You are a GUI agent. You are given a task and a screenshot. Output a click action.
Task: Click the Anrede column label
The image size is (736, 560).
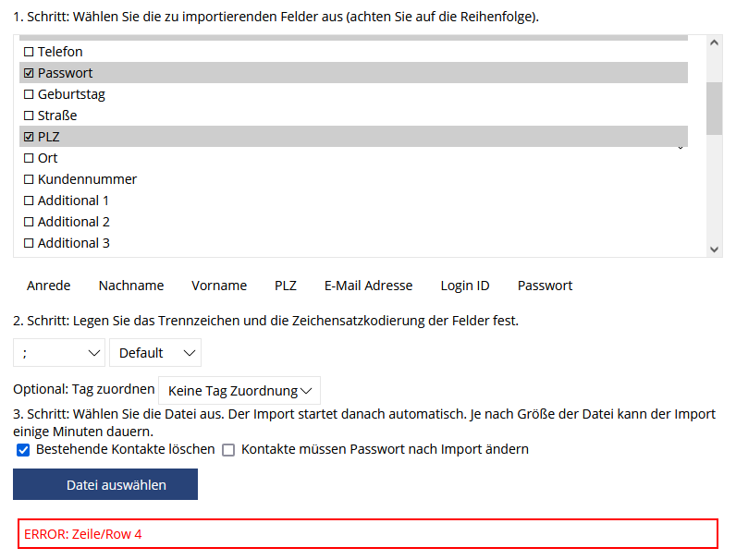(49, 286)
